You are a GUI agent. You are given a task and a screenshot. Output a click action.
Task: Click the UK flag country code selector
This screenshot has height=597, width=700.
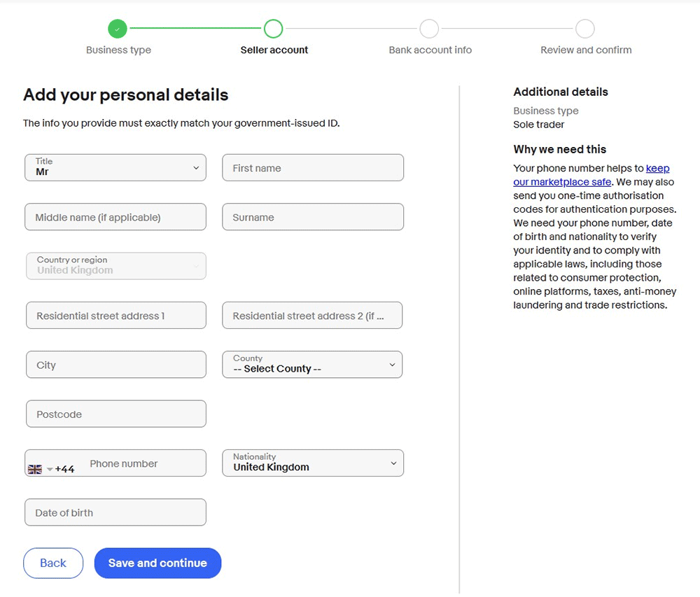pyautogui.click(x=40, y=469)
